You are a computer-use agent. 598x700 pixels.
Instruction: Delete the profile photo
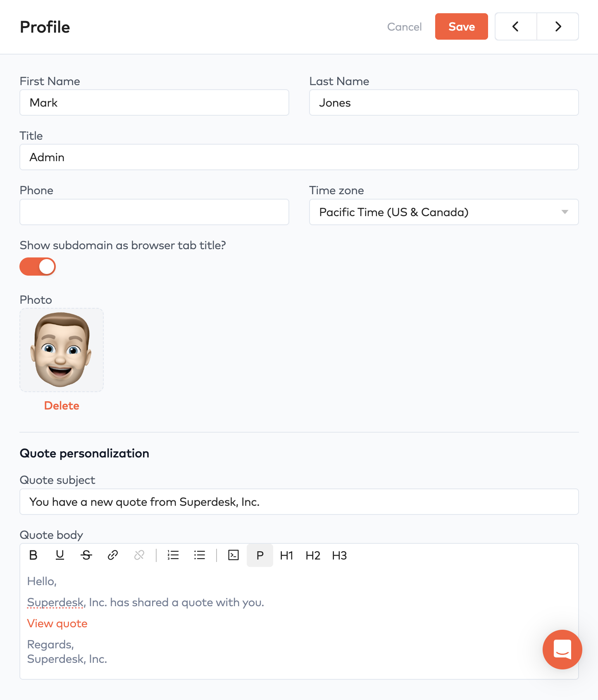coord(62,405)
